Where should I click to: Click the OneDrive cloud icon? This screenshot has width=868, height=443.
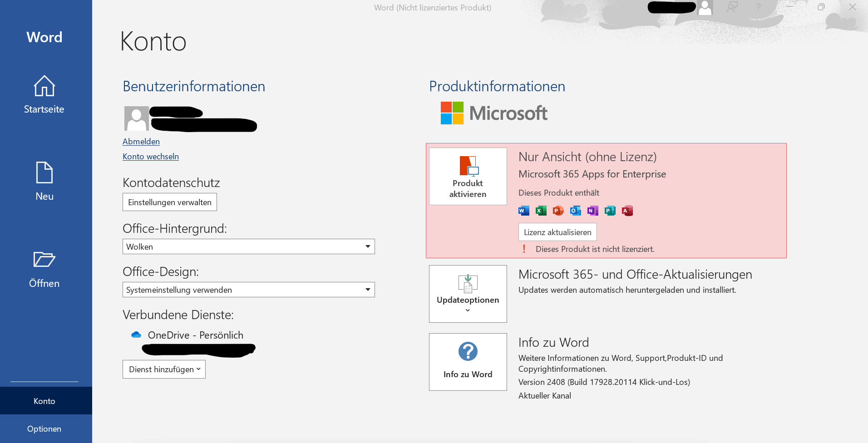[x=136, y=335]
